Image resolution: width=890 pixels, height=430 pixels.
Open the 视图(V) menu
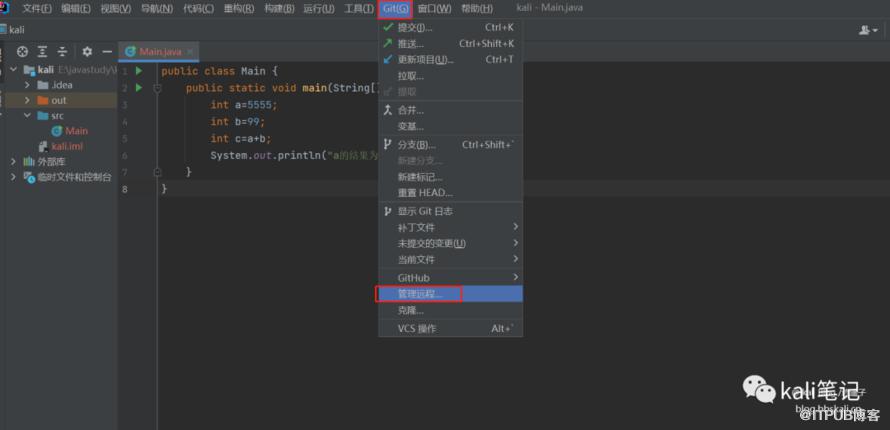tap(116, 9)
